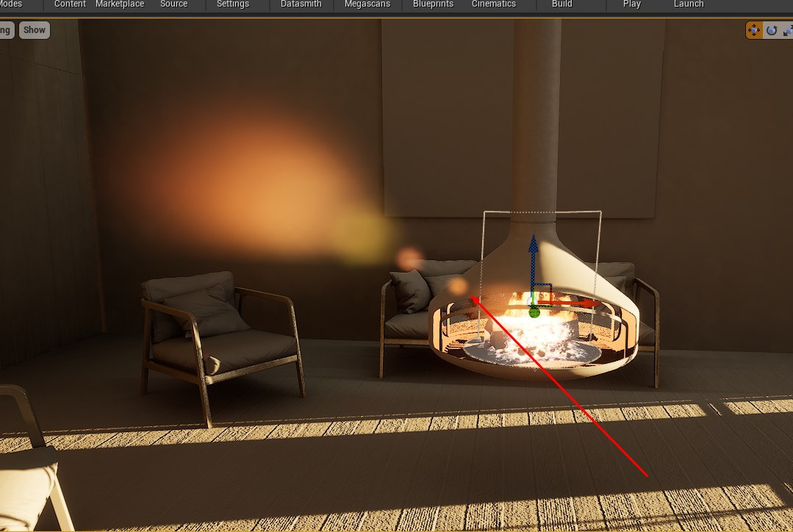The height and width of the screenshot is (532, 793).
Task: Click the Play toolbar button
Action: click(631, 4)
